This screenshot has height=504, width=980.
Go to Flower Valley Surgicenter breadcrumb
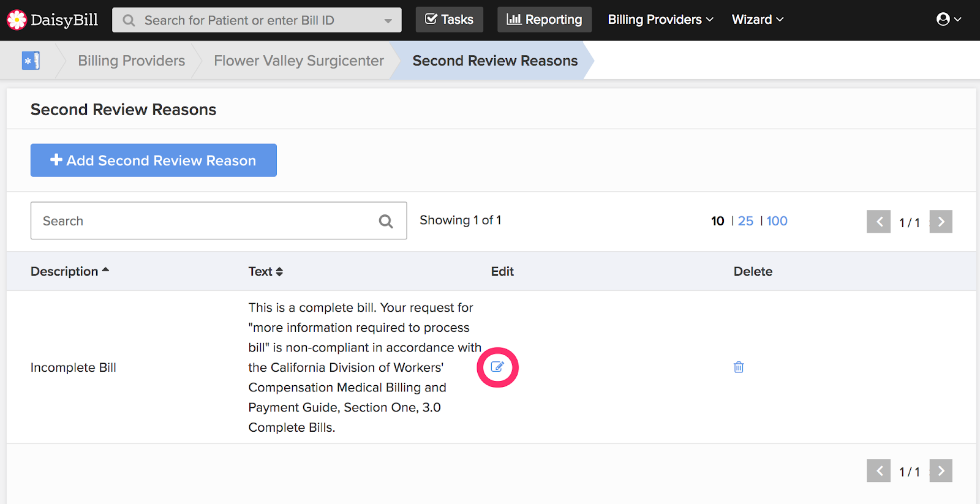[x=299, y=61]
